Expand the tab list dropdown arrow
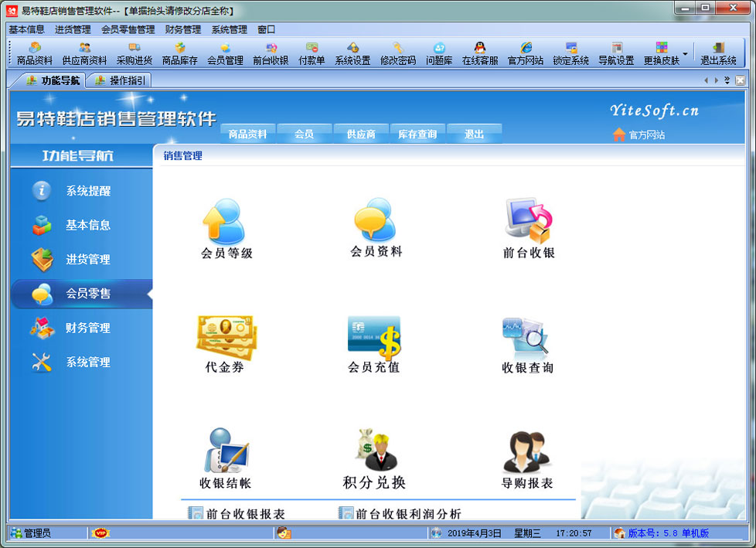The width and height of the screenshot is (756, 548). coord(727,80)
